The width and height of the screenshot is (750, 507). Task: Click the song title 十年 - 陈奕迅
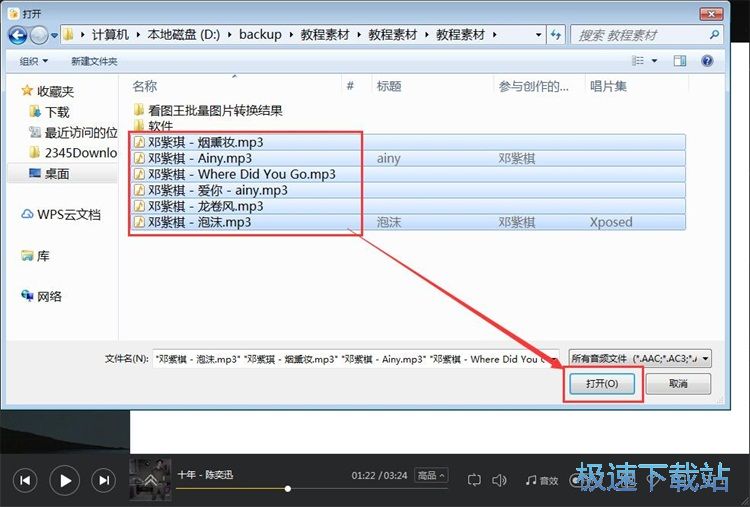coord(205,474)
